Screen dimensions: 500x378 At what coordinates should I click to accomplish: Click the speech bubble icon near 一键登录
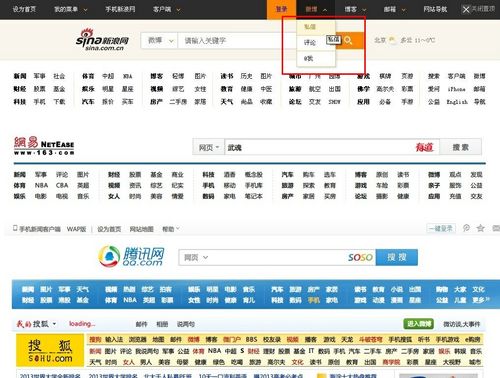(466, 228)
